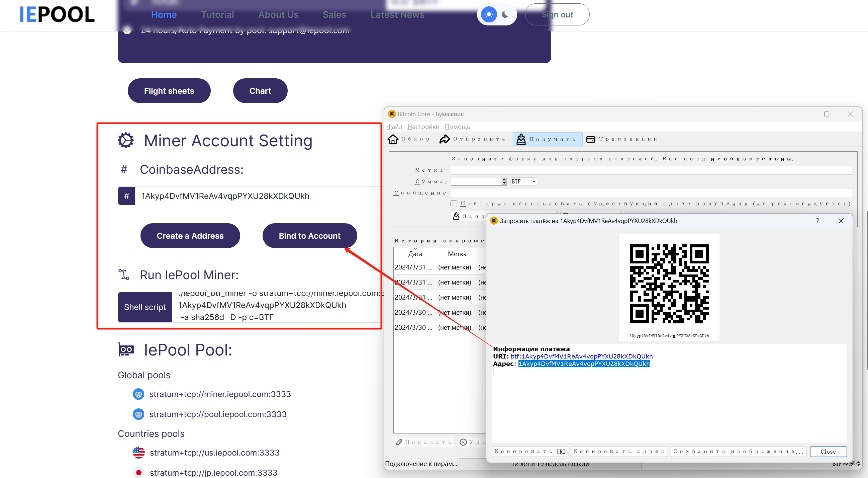Viewport: 868px width, 478px height.
Task: Click the Japan flag icon
Action: [138, 473]
